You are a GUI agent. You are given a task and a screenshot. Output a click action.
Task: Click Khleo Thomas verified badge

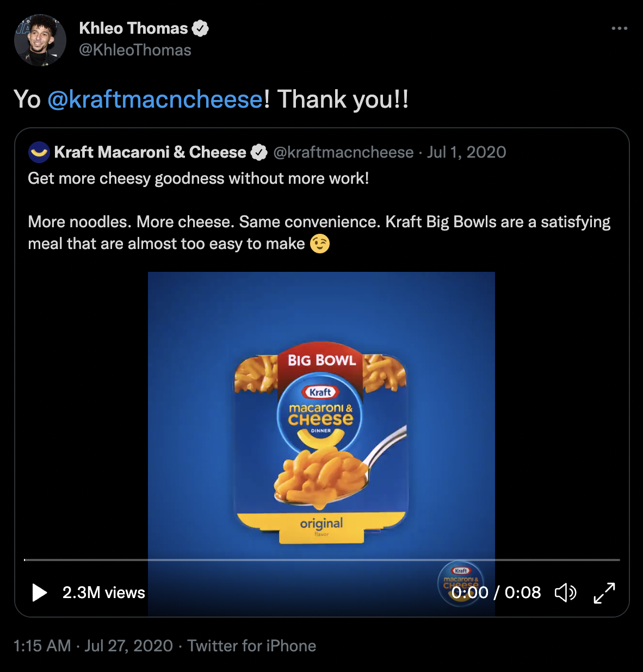pyautogui.click(x=201, y=28)
